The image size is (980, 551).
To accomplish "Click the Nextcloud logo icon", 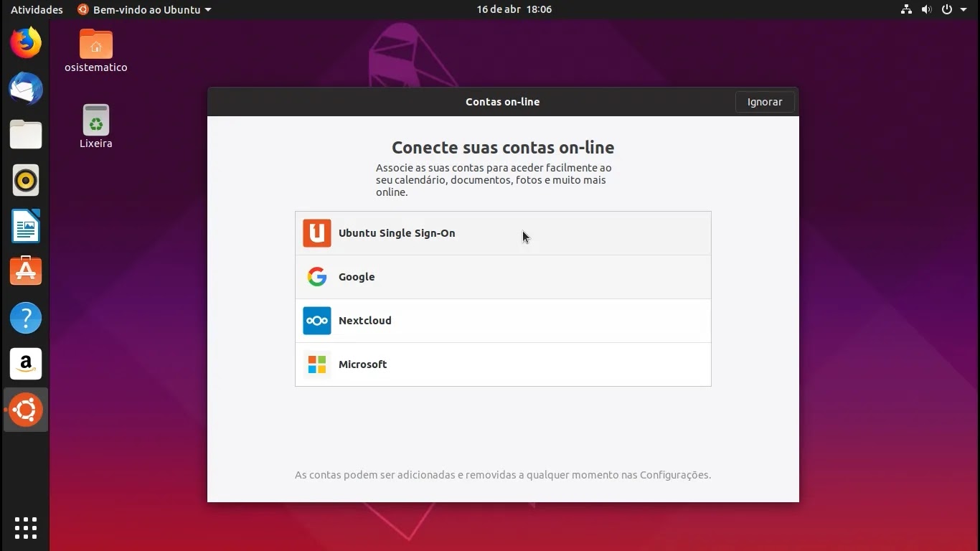I will [317, 321].
